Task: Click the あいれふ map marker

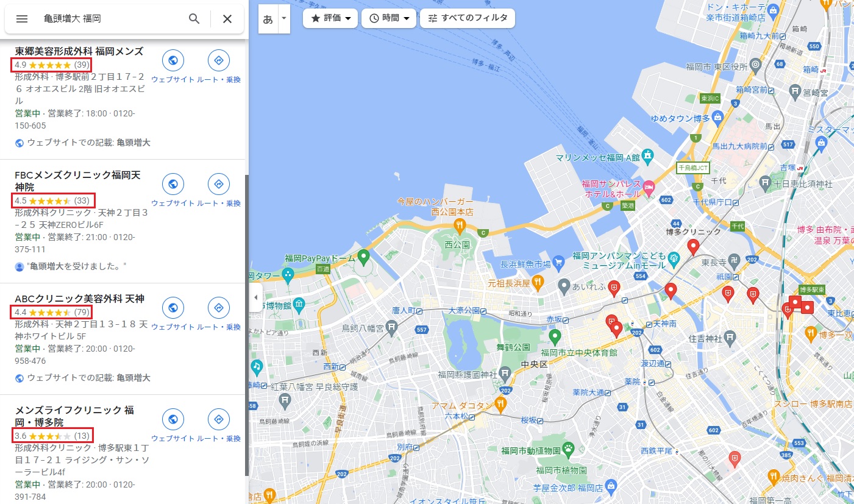Action: point(564,285)
